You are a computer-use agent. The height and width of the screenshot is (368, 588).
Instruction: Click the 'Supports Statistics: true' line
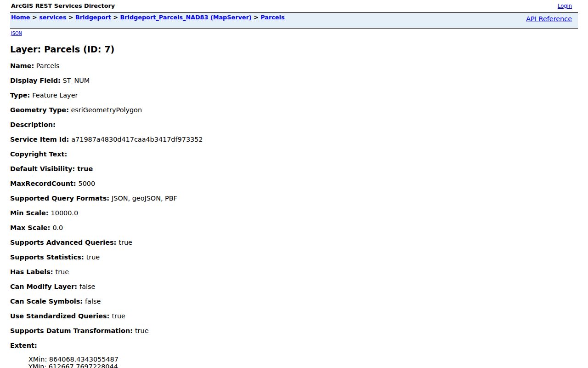[55, 257]
